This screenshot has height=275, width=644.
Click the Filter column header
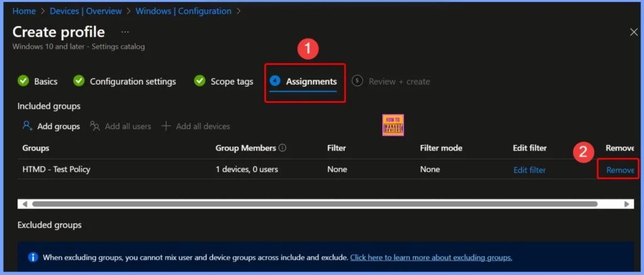(337, 148)
